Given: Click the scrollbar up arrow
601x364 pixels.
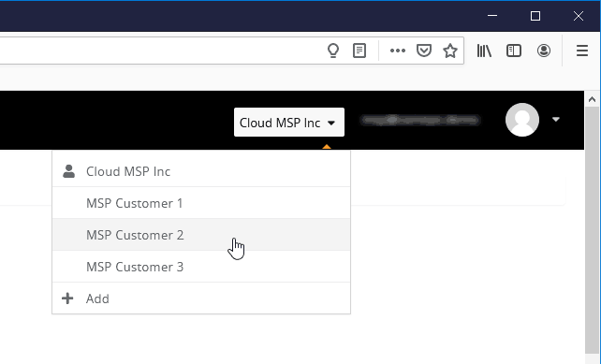Looking at the screenshot, I should point(592,99).
